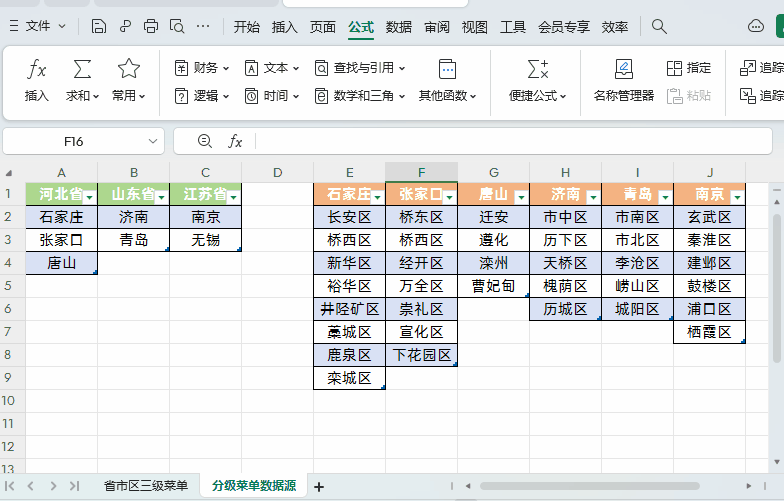Screen dimensions: 784x501
Task: Click the share link icon next to Save
Action: pyautogui.click(x=125, y=26)
